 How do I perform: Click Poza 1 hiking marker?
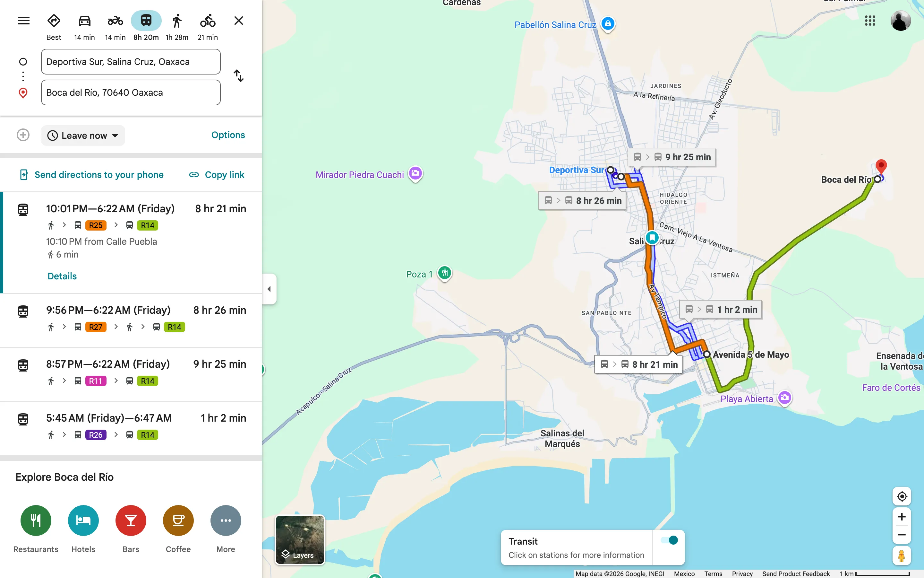click(444, 274)
